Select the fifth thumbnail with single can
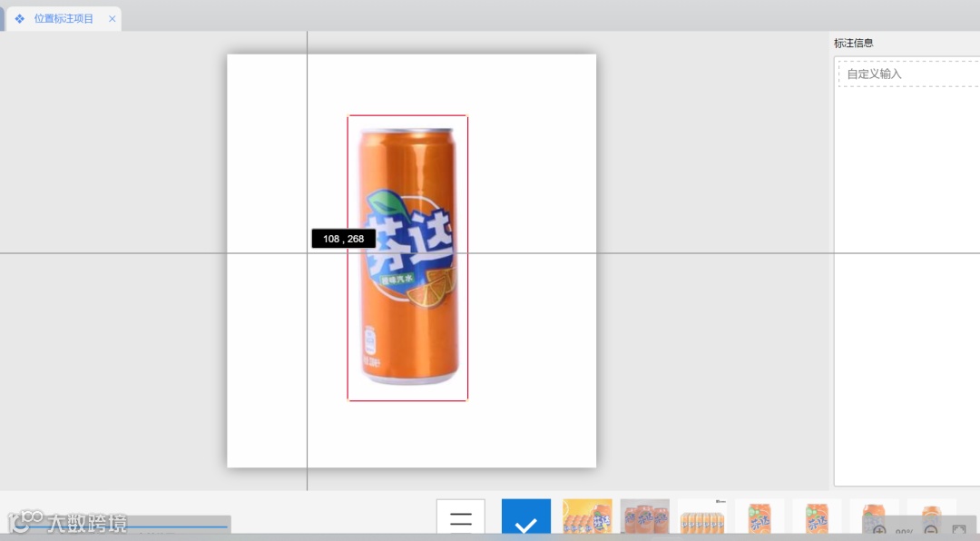 pos(817,516)
